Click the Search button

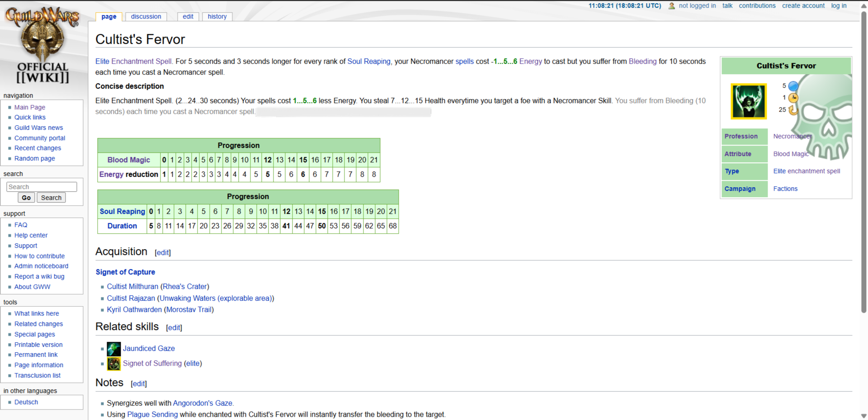tap(51, 198)
